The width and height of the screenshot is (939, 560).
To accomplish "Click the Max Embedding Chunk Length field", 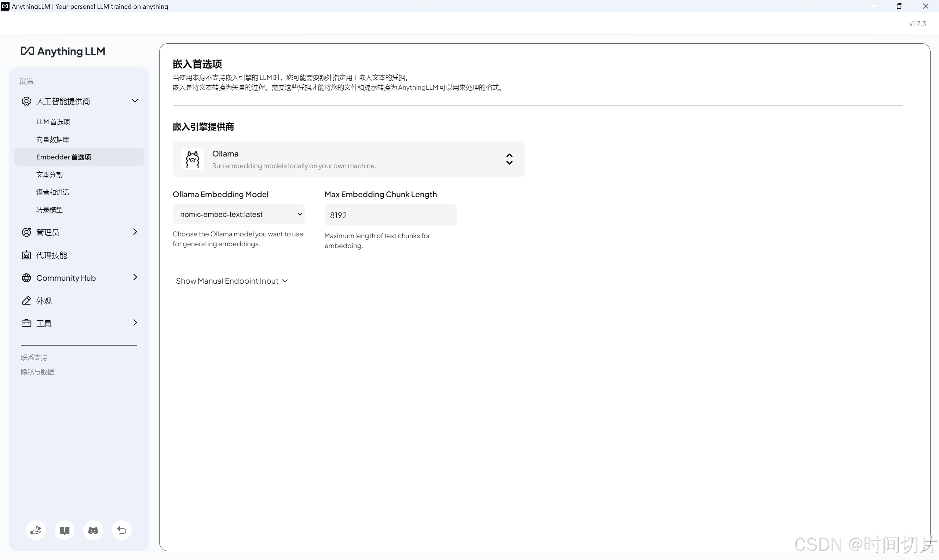I will [390, 215].
